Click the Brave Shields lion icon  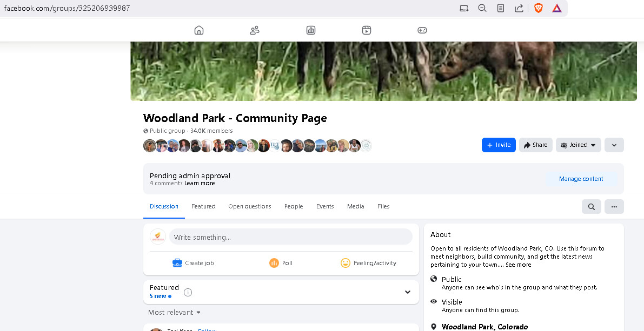[538, 8]
